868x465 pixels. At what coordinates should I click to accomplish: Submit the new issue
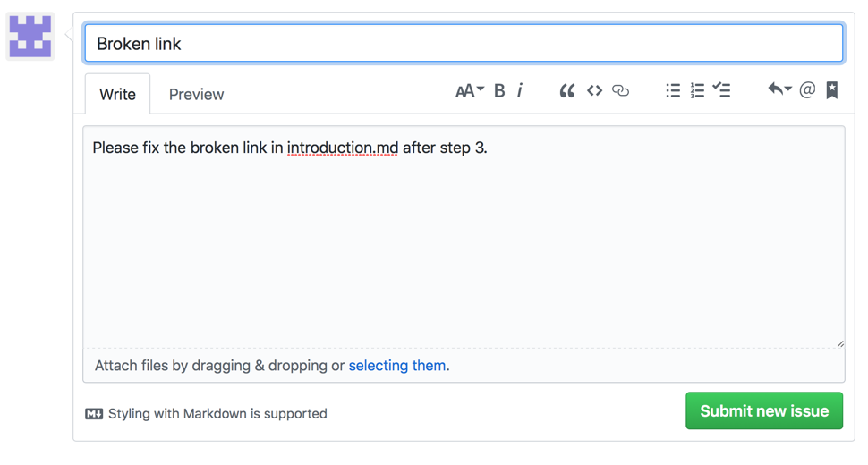763,411
